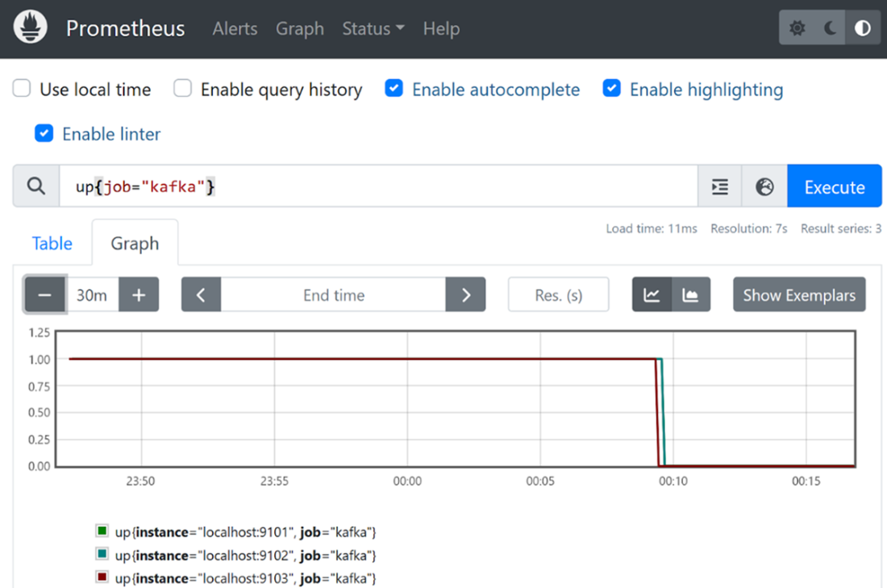Click the 00:10 x-axis label
The height and width of the screenshot is (588, 887).
(673, 481)
